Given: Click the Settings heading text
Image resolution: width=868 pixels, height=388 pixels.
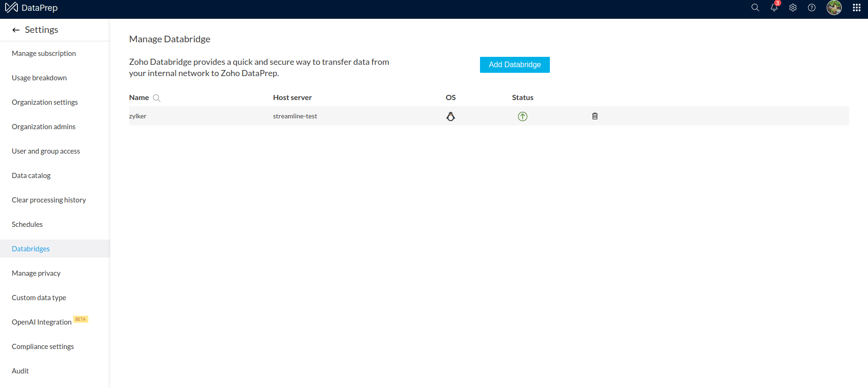Looking at the screenshot, I should (41, 30).
